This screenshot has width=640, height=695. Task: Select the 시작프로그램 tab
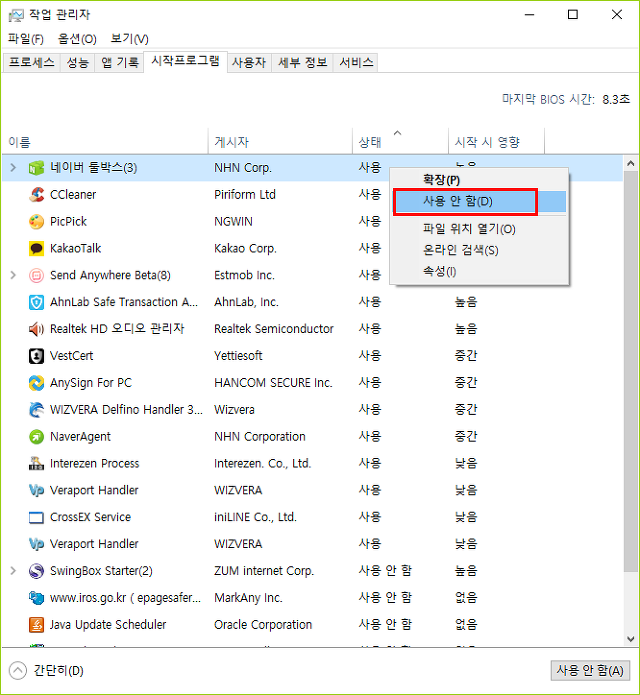coord(185,61)
